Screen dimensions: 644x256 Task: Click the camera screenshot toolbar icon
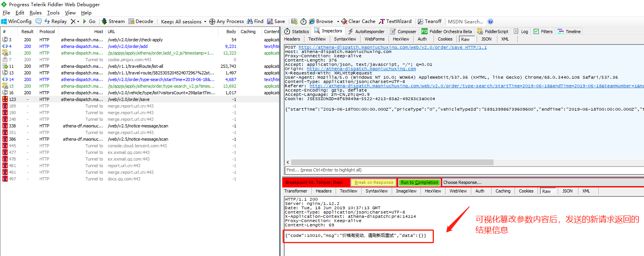(294, 21)
